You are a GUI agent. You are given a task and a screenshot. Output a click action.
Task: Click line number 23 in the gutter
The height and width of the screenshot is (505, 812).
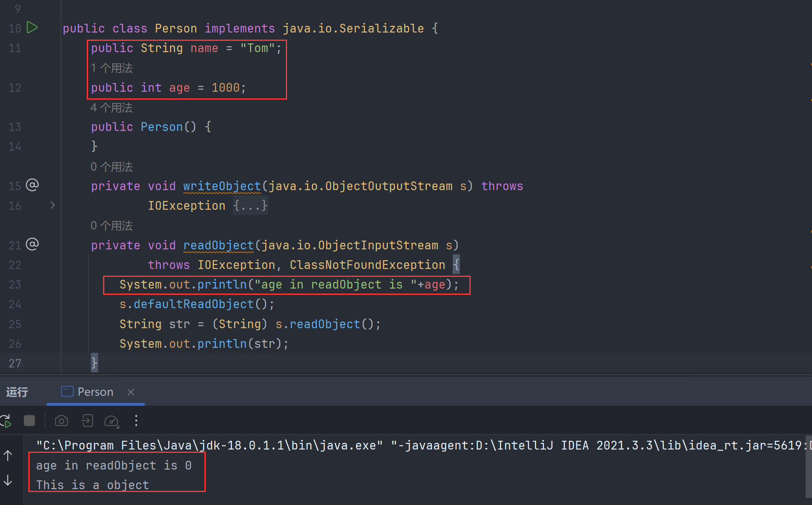[x=15, y=284]
